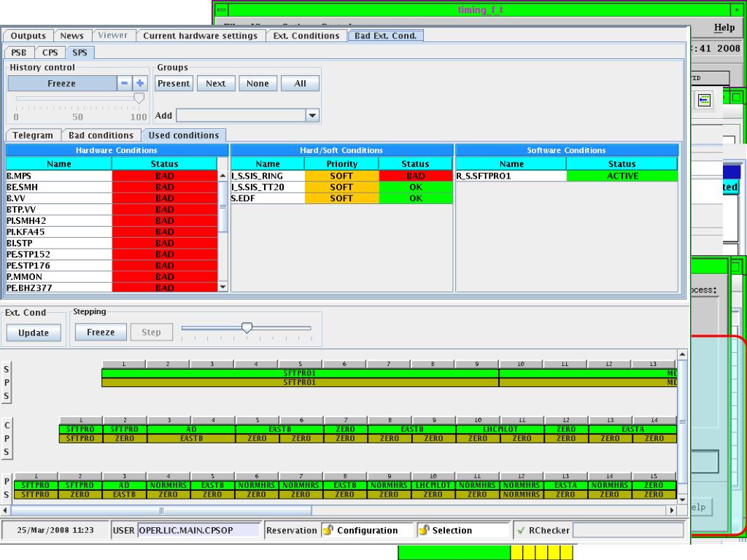
Task: Click the Next group button
Action: tap(216, 83)
